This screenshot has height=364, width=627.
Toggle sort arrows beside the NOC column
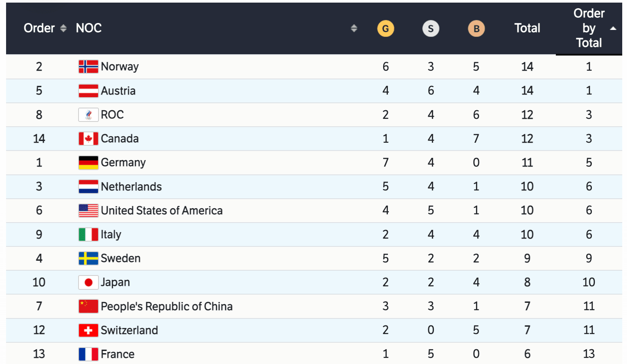[354, 29]
